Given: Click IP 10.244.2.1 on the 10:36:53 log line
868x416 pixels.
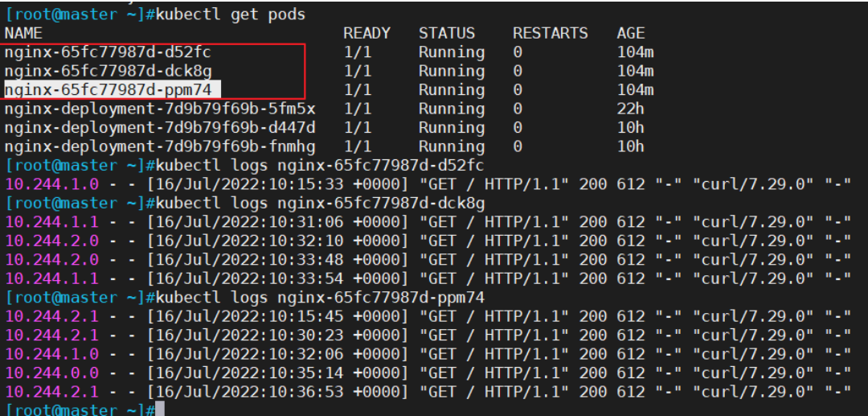Looking at the screenshot, I should pyautogui.click(x=52, y=392).
